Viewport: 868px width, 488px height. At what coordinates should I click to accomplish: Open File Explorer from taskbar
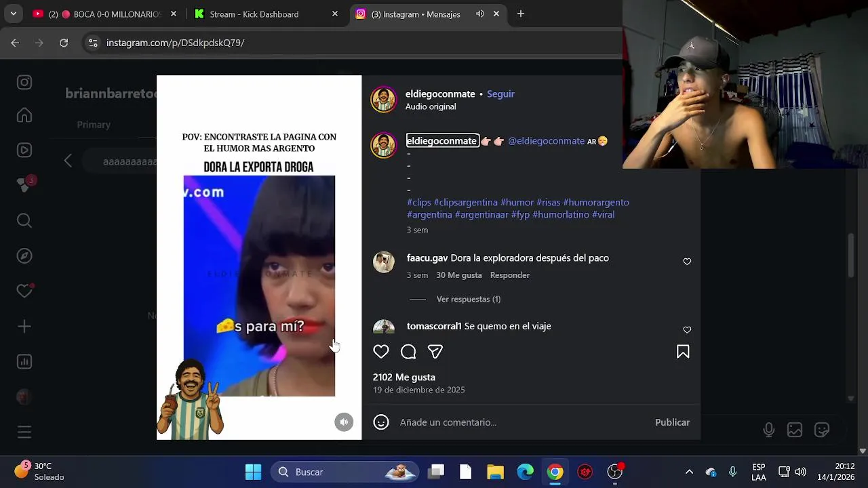pyautogui.click(x=495, y=472)
